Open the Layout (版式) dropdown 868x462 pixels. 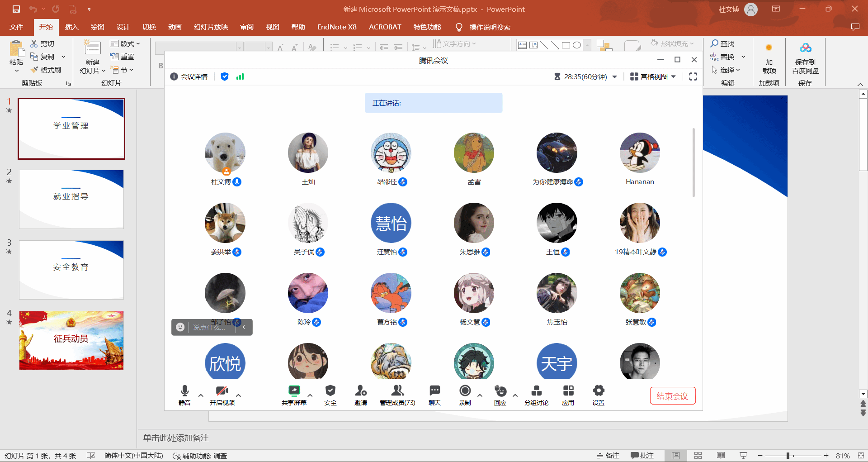pos(125,44)
